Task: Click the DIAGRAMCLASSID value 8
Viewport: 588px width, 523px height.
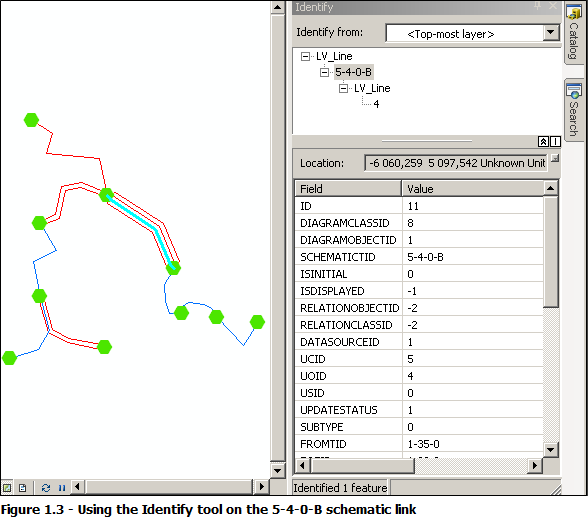Action: [x=410, y=223]
